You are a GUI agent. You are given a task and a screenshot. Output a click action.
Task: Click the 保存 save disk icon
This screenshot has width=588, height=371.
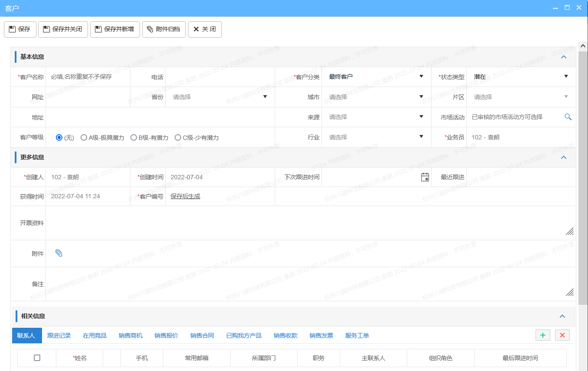[12, 29]
